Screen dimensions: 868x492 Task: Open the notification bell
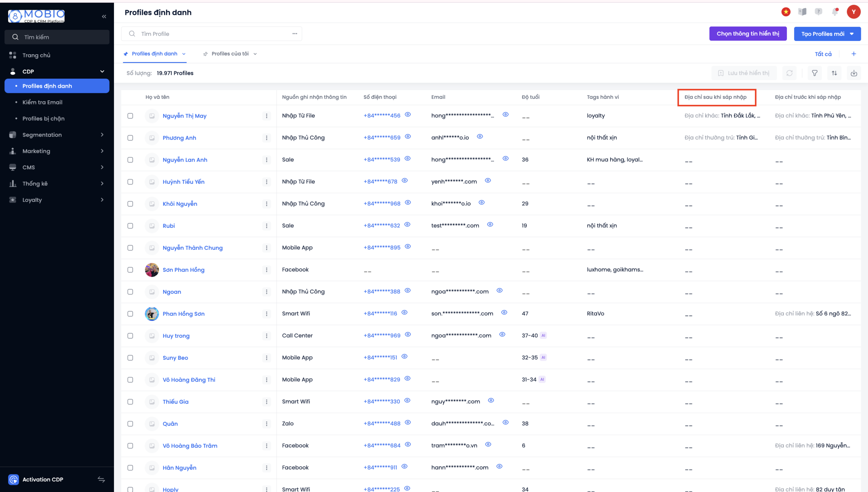[835, 12]
